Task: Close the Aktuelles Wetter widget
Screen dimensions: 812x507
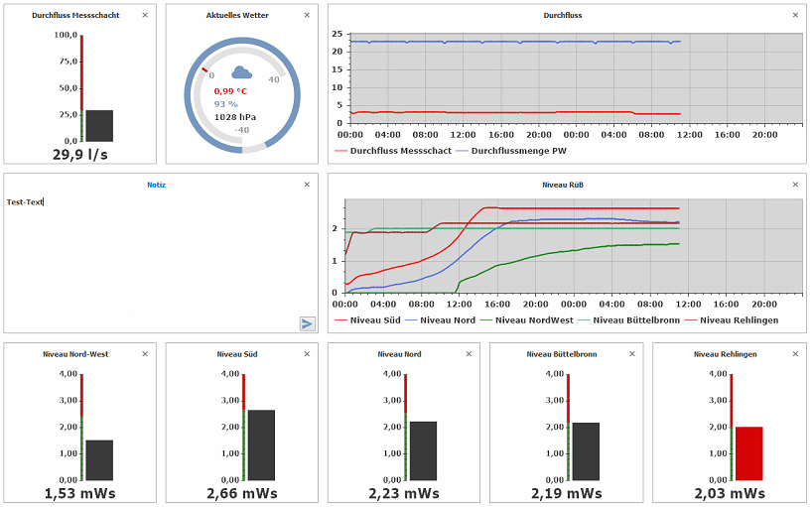Action: click(x=307, y=15)
